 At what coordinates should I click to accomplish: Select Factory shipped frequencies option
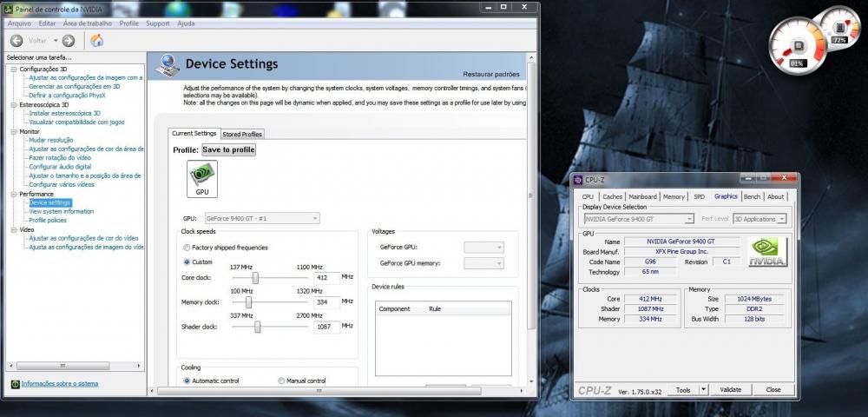pos(187,248)
